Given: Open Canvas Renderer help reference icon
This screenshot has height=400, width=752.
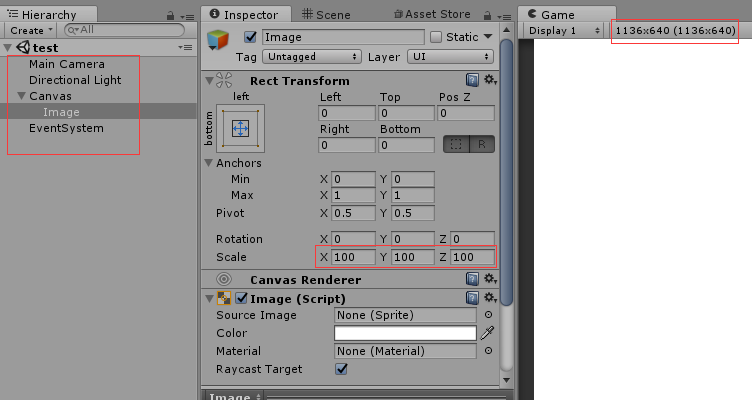Looking at the screenshot, I should pyautogui.click(x=472, y=279).
